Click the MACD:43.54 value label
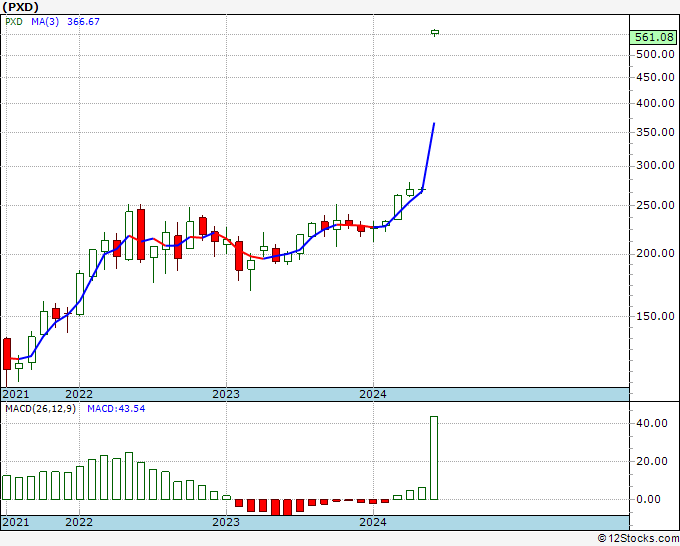The image size is (680, 546). tap(116, 409)
